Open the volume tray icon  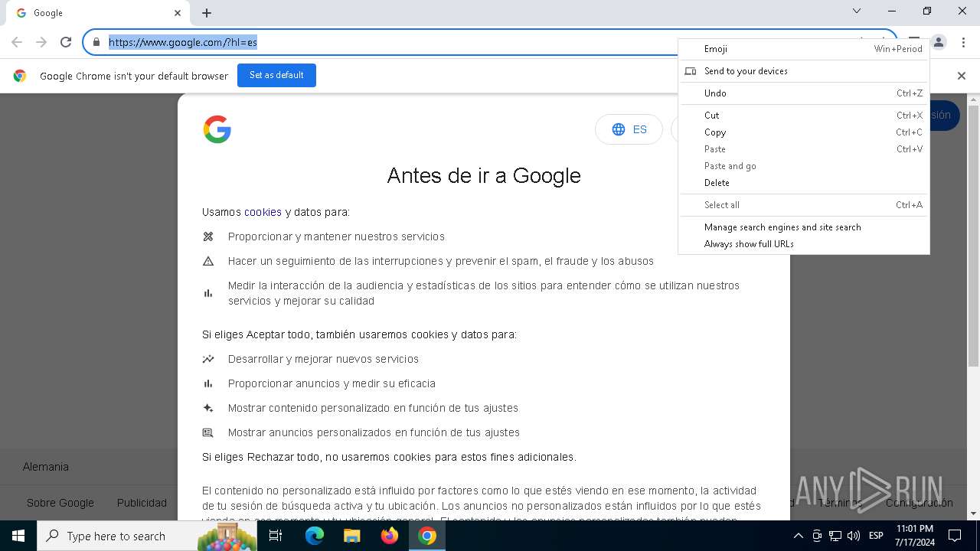click(x=854, y=536)
